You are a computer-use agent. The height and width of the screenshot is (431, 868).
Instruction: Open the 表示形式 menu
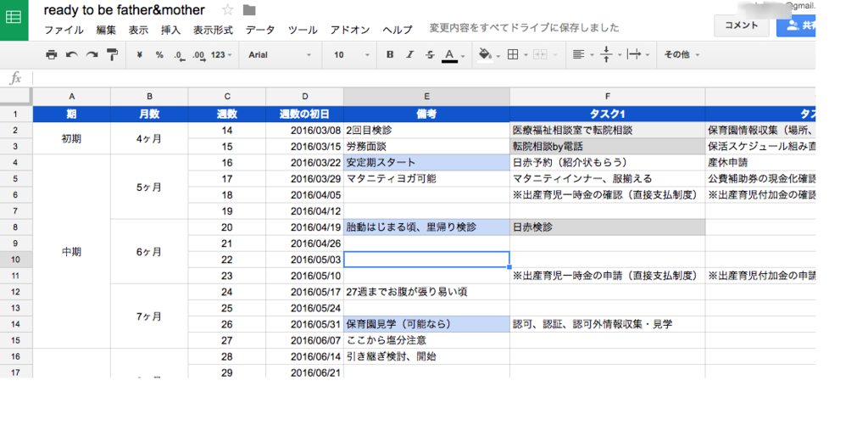(213, 30)
